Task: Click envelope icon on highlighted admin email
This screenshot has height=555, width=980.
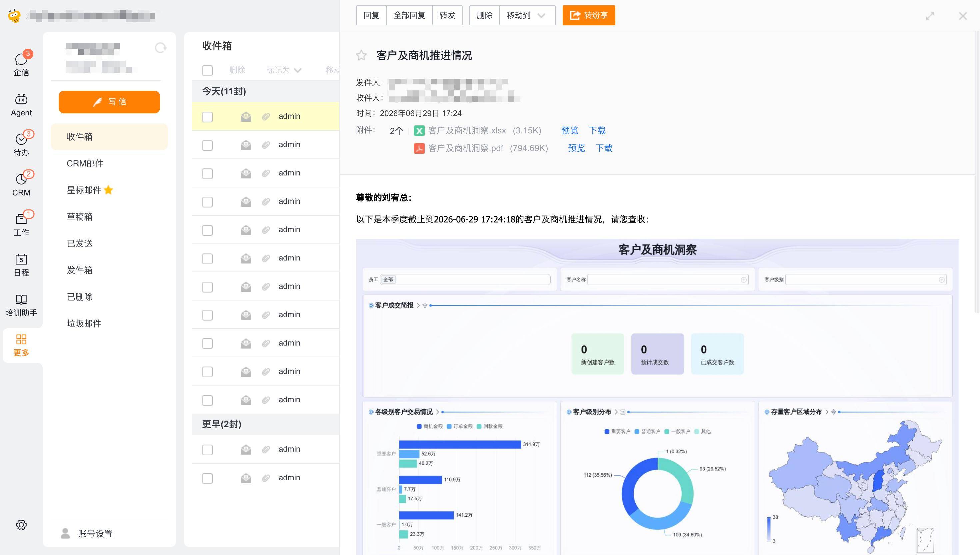Action: click(x=246, y=117)
